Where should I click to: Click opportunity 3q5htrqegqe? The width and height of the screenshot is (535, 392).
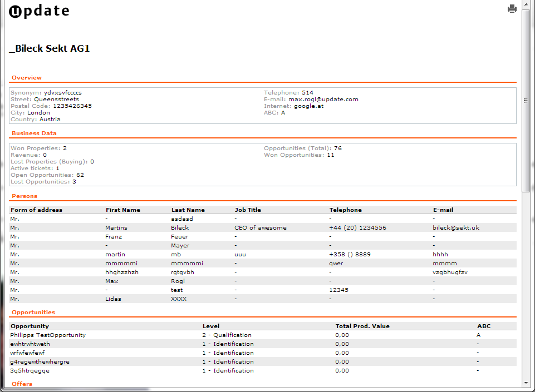tap(30, 370)
